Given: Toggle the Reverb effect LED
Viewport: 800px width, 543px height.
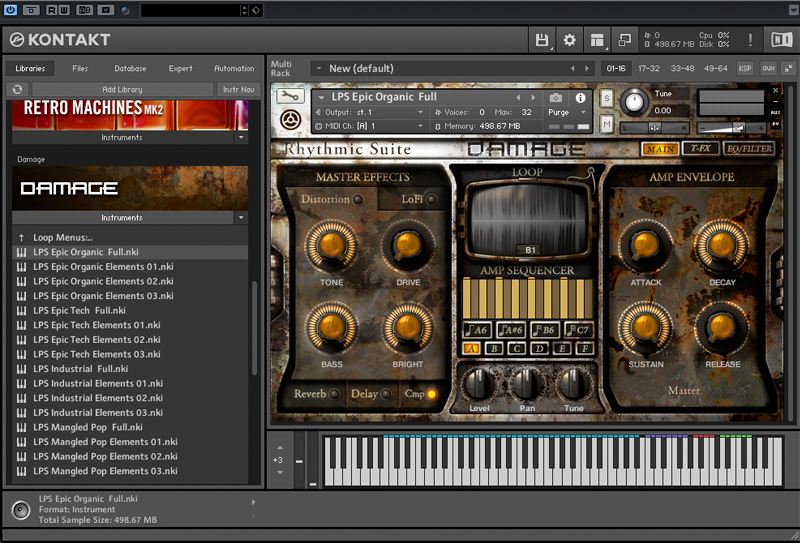Looking at the screenshot, I should 334,394.
